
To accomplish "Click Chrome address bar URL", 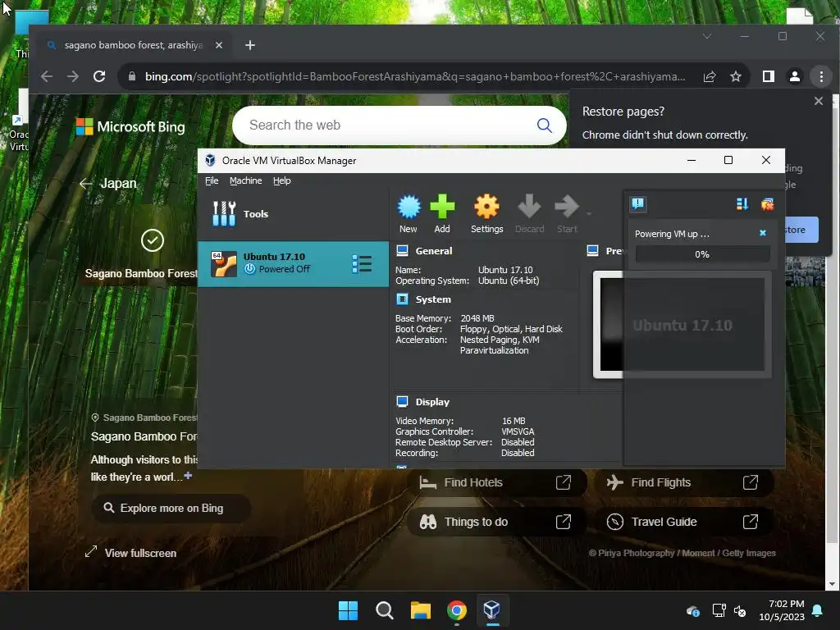I will pyautogui.click(x=415, y=76).
